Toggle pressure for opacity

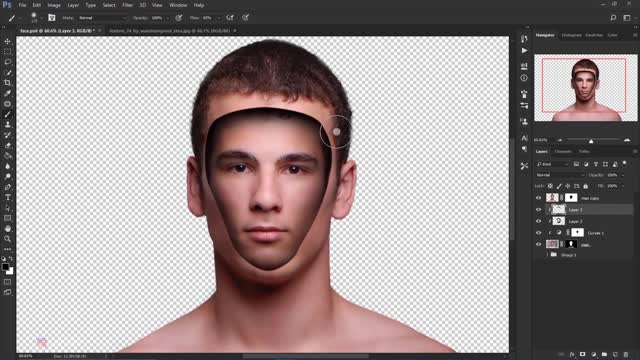pos(178,18)
